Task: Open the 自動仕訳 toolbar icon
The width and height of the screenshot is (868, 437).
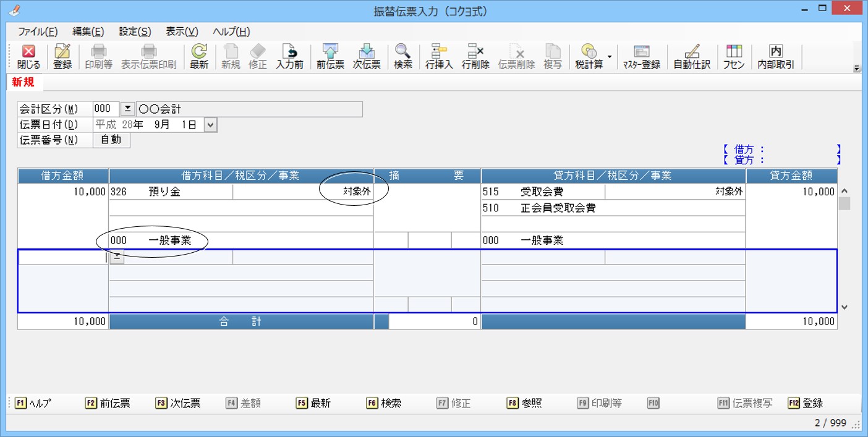Action: tap(692, 56)
